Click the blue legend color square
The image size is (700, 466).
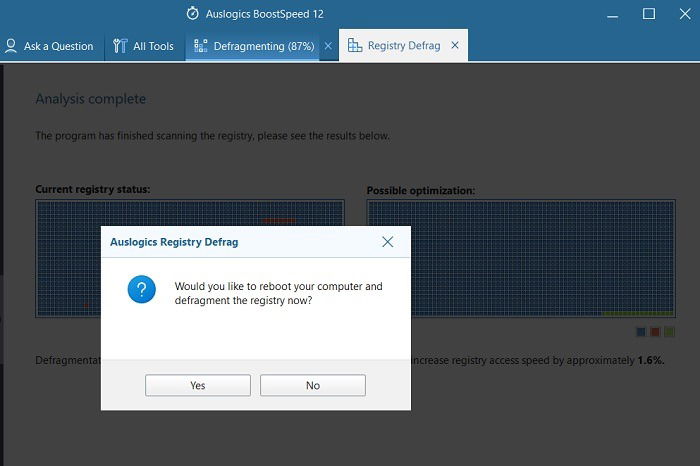641,332
